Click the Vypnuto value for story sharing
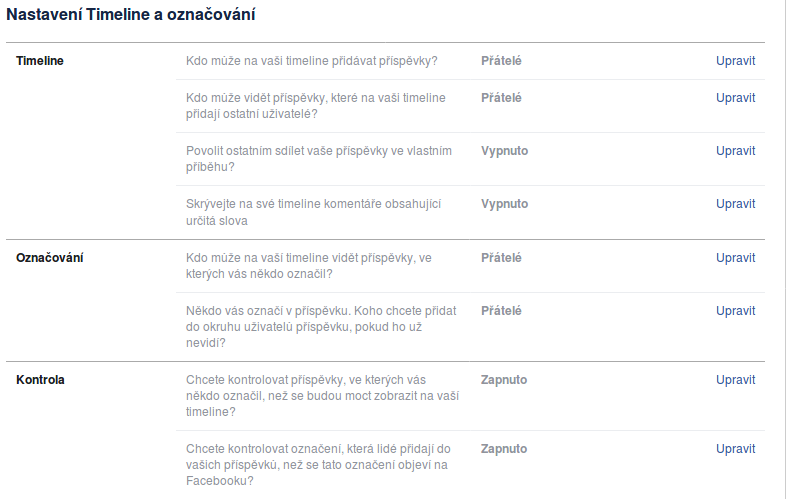Image resolution: width=787 pixels, height=499 pixels. click(505, 151)
